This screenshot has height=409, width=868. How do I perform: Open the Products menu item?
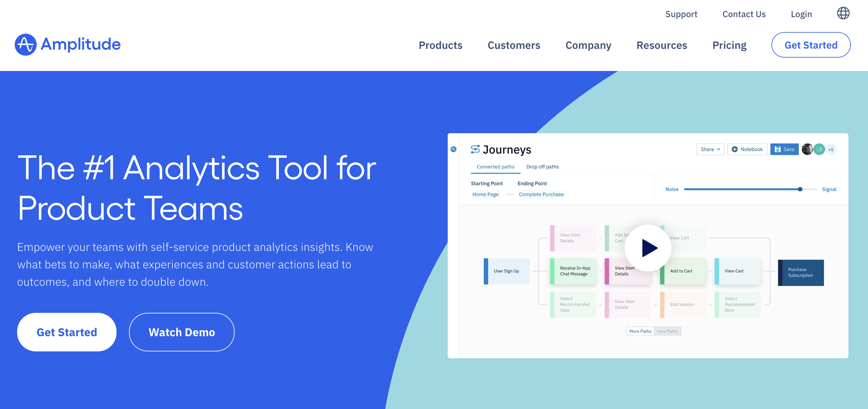point(441,45)
